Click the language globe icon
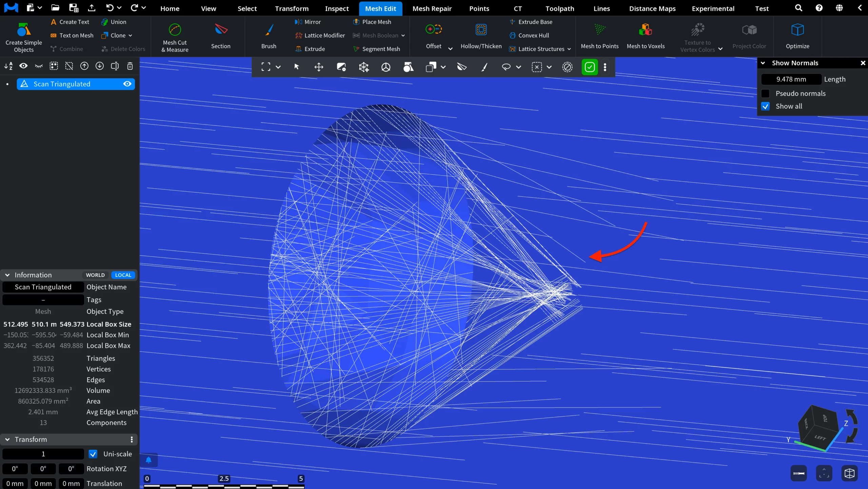This screenshot has height=489, width=868. click(839, 8)
